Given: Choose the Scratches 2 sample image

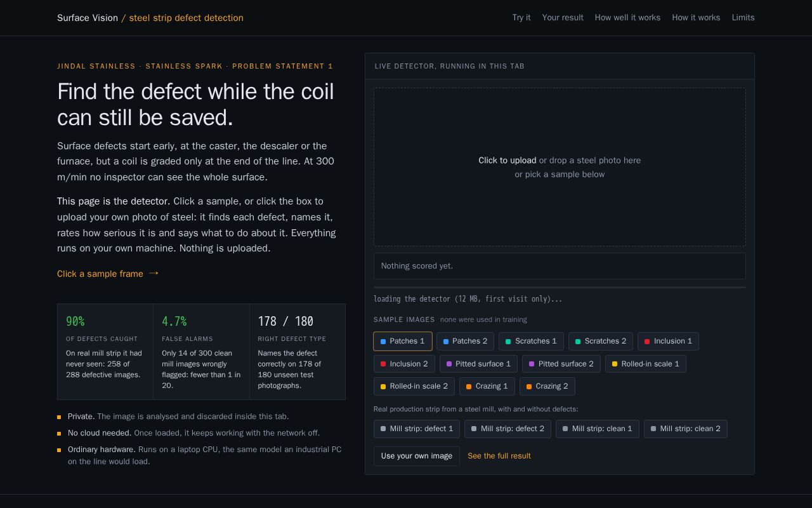Looking at the screenshot, I should [601, 341].
